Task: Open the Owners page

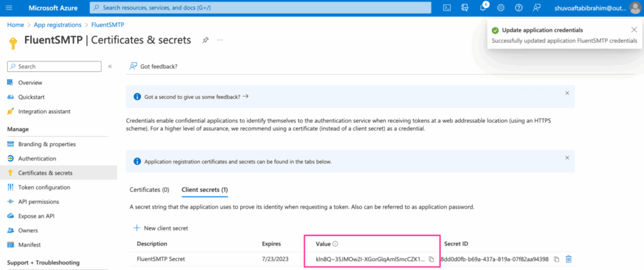Action: 28,230
